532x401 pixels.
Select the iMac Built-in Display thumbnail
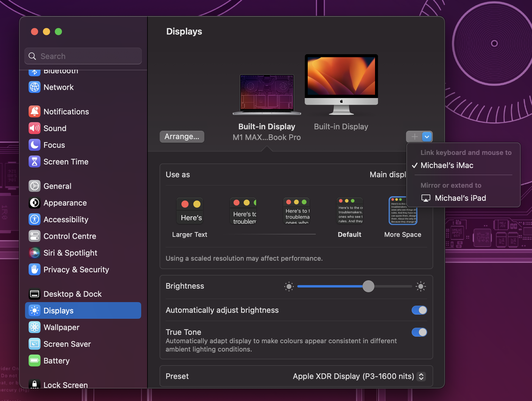tap(341, 85)
